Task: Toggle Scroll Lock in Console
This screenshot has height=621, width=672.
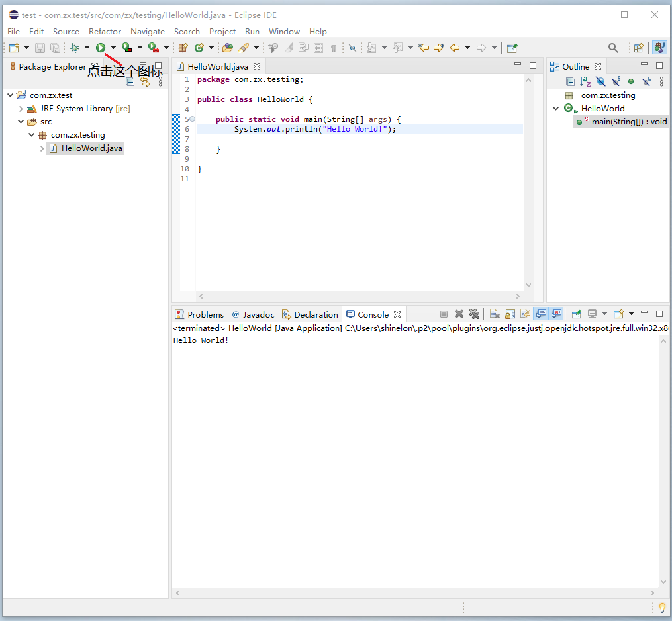Action: click(x=510, y=314)
